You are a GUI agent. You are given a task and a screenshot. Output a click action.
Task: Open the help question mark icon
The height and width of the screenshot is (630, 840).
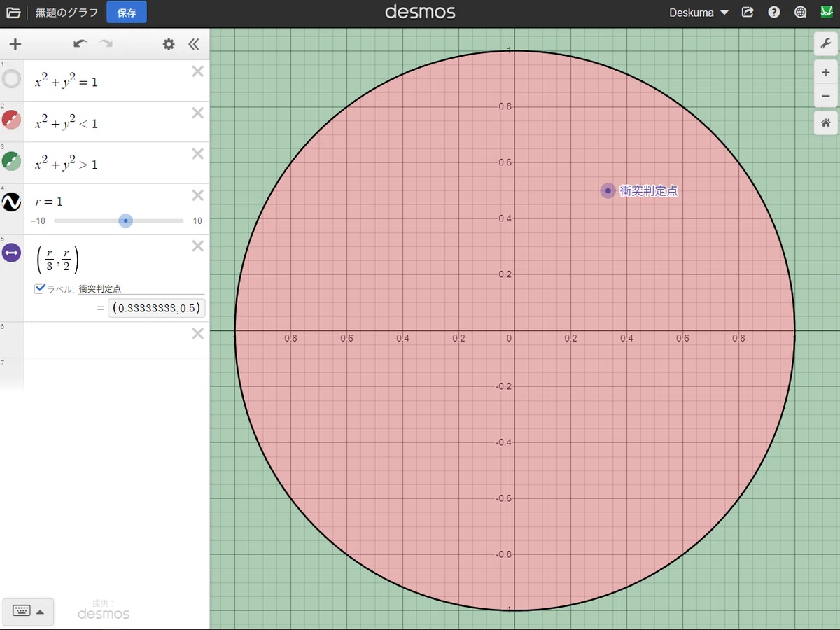tap(773, 13)
